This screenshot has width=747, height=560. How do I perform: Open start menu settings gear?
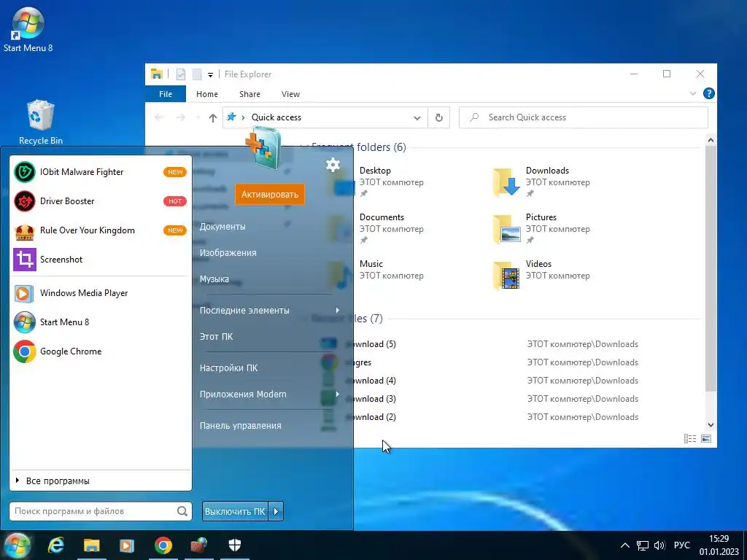(x=333, y=165)
